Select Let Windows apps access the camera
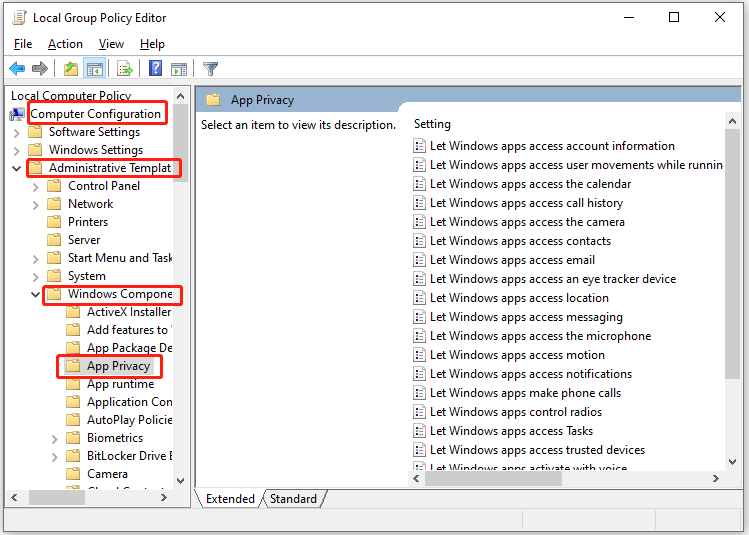Screen dimensions: 749x535 point(527,222)
